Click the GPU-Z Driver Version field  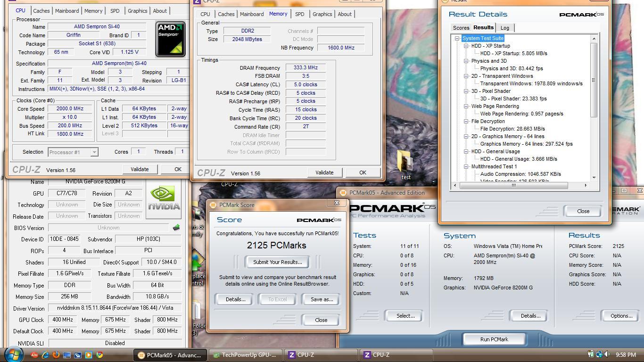pyautogui.click(x=115, y=308)
